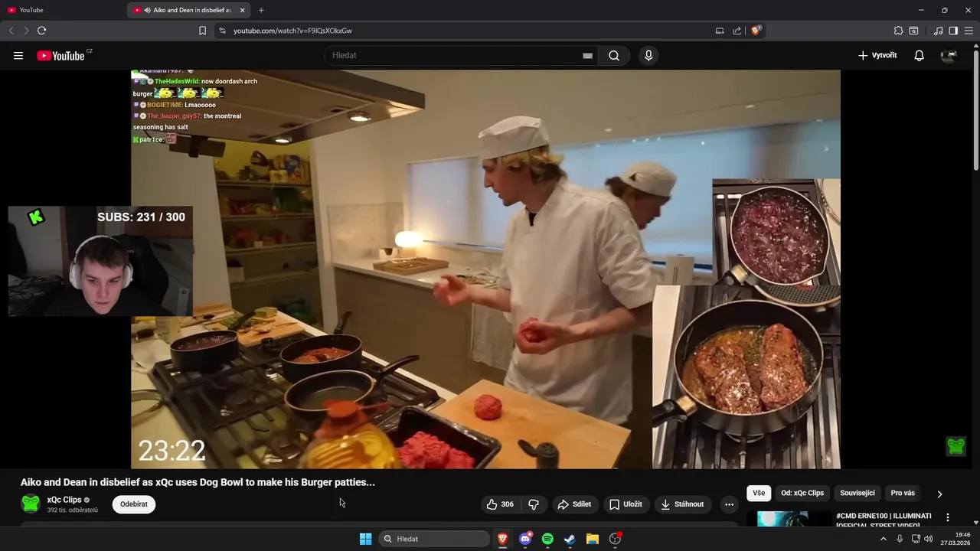Viewport: 980px width, 551px height.
Task: Click the video player area
Action: (485, 269)
